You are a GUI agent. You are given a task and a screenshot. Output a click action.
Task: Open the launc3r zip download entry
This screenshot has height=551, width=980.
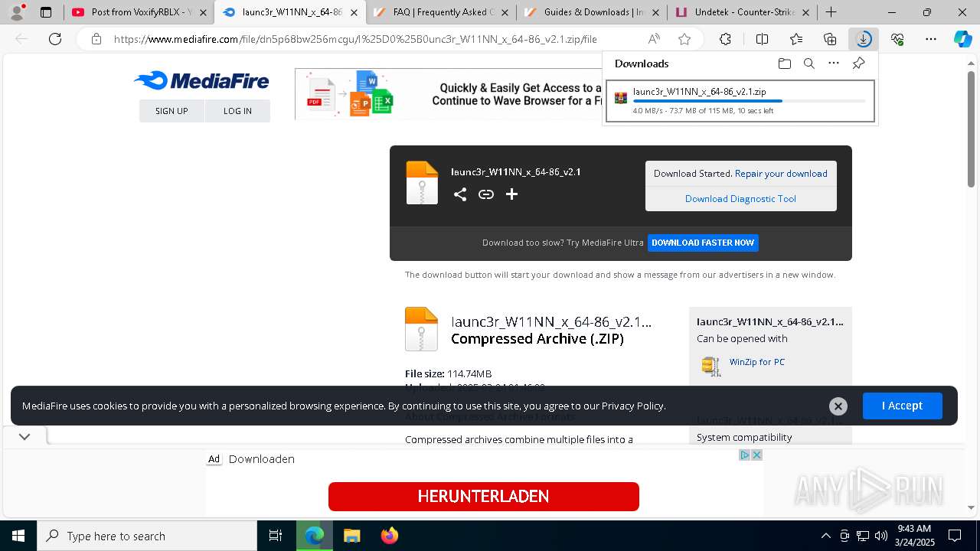740,101
